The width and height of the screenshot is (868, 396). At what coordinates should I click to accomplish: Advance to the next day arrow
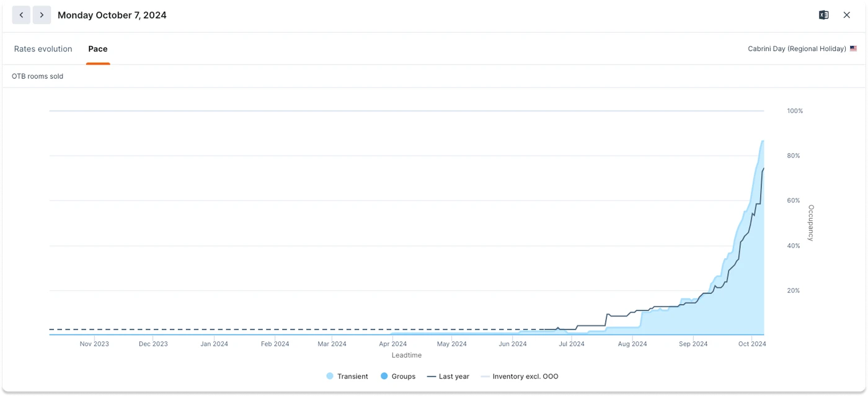(42, 15)
